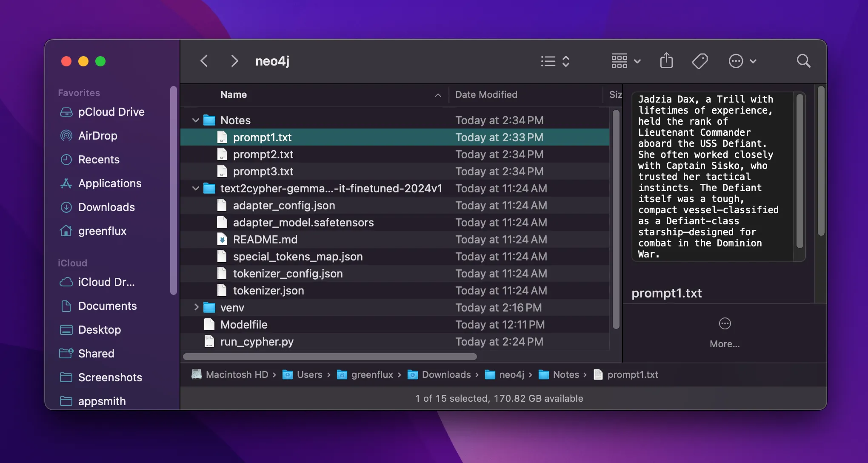Go back with the left arrow
The height and width of the screenshot is (463, 868).
[204, 61]
